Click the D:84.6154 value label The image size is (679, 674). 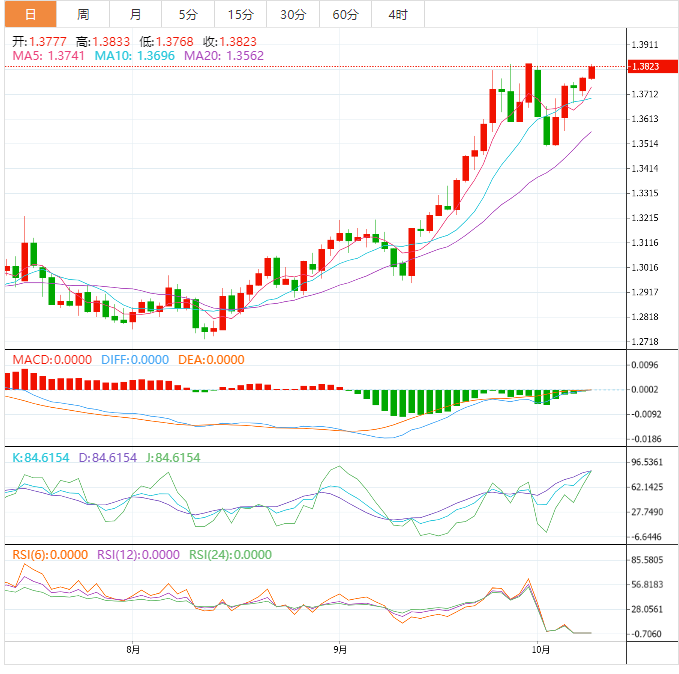[x=108, y=457]
